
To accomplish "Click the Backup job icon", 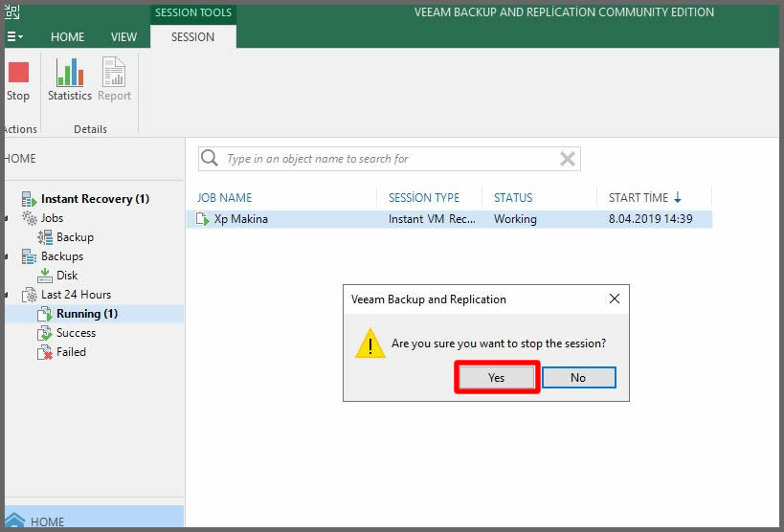I will click(44, 237).
